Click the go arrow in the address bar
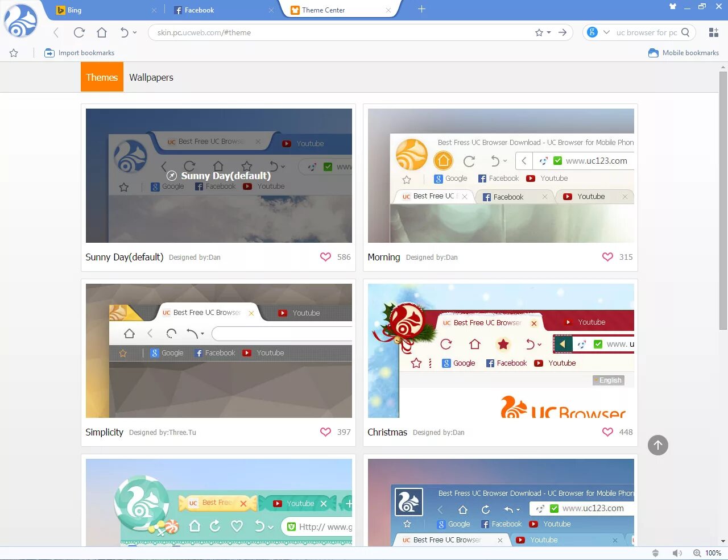The height and width of the screenshot is (560, 728). pyautogui.click(x=562, y=32)
